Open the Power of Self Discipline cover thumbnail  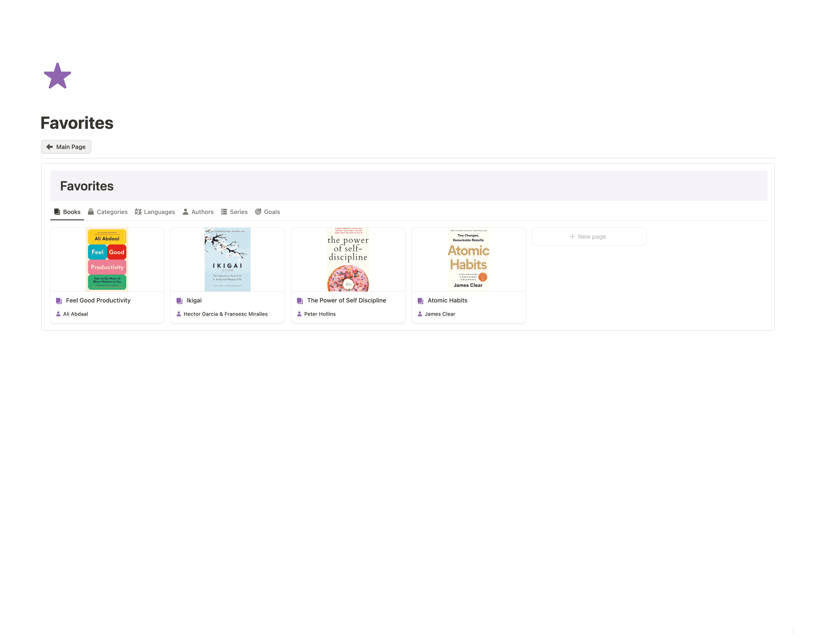348,259
